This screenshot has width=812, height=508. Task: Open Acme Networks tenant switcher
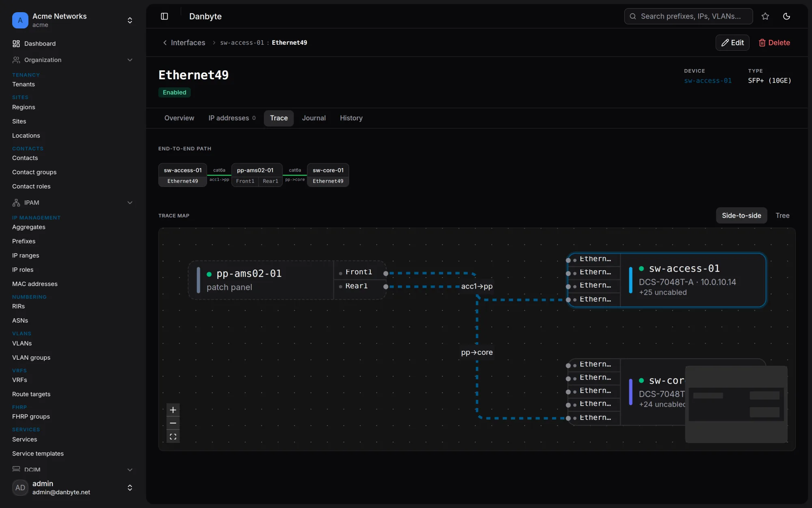pos(73,20)
